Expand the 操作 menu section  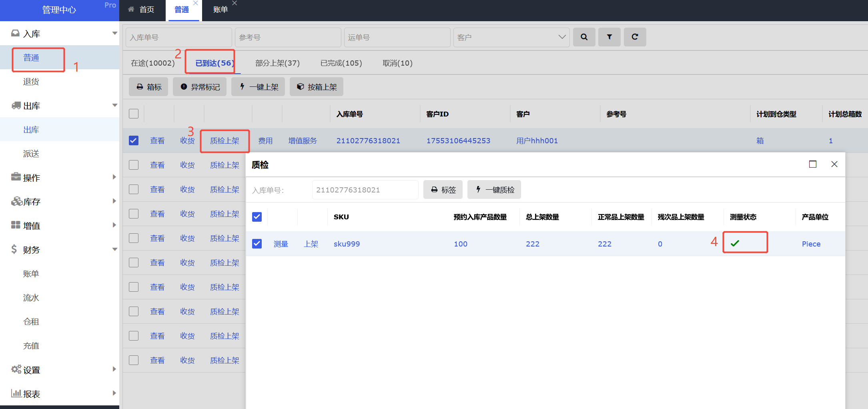[x=115, y=177]
